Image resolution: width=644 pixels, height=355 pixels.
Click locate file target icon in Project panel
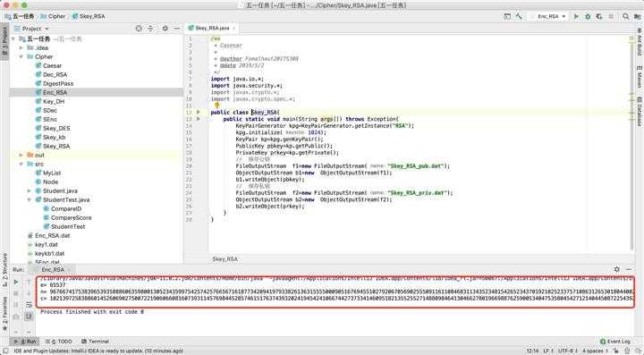coord(139,29)
